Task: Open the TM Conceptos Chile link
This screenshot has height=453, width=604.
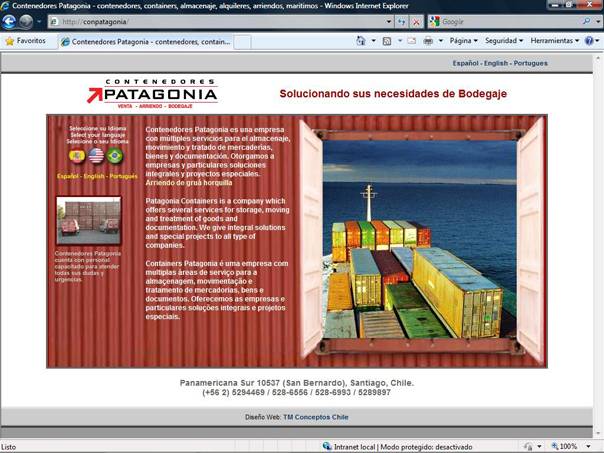Action: 315,416
